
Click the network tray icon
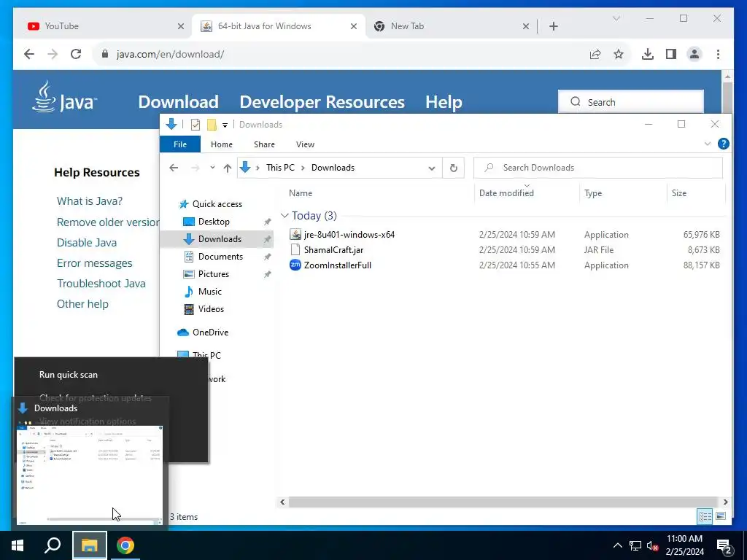(635, 545)
